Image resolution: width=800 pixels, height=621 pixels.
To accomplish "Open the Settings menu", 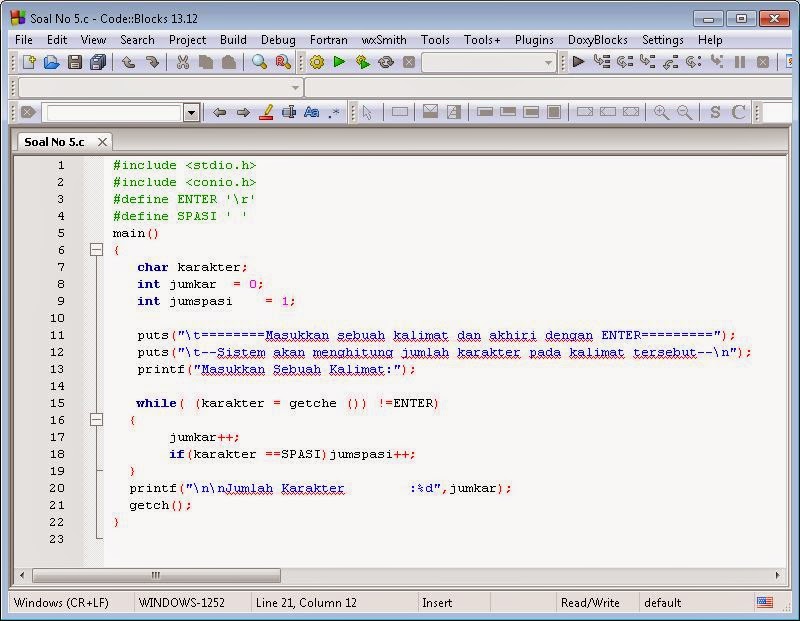I will coord(662,40).
